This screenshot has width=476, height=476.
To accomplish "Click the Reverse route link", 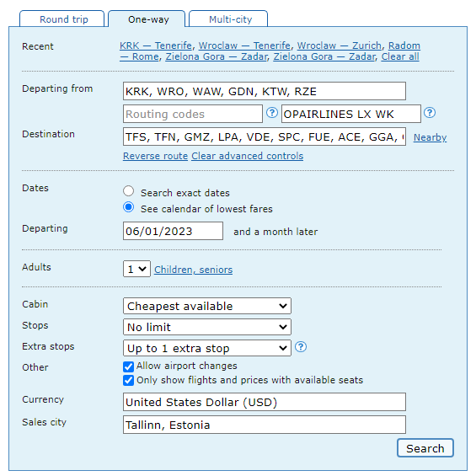I will [155, 156].
